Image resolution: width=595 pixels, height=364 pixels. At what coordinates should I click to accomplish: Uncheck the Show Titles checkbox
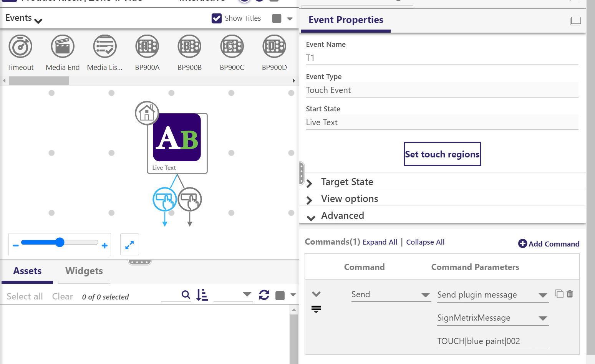click(x=217, y=18)
